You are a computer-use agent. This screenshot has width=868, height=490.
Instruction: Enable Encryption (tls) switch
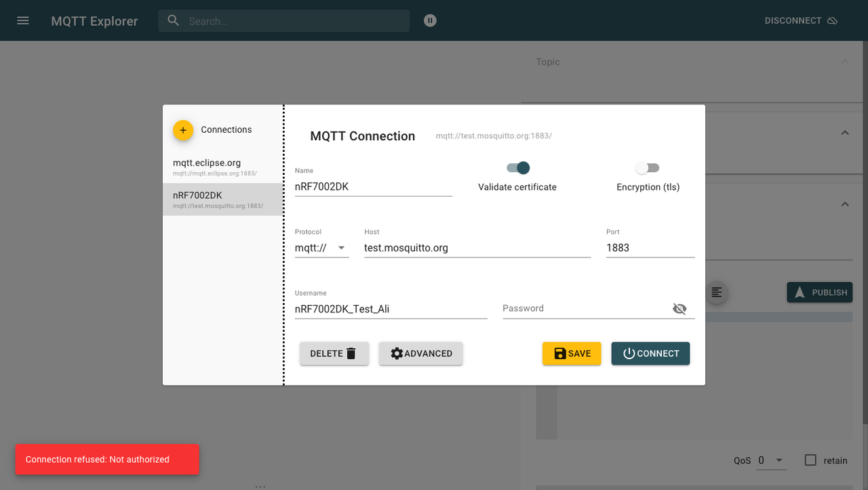click(647, 167)
